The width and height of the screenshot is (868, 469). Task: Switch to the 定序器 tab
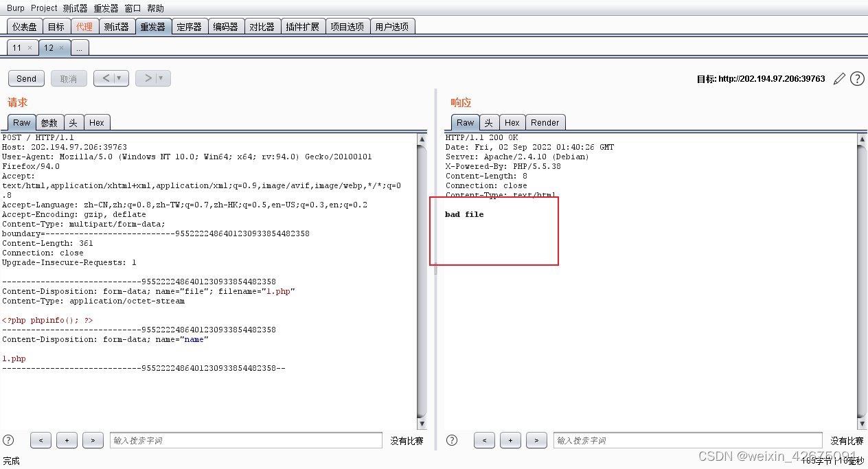[190, 27]
